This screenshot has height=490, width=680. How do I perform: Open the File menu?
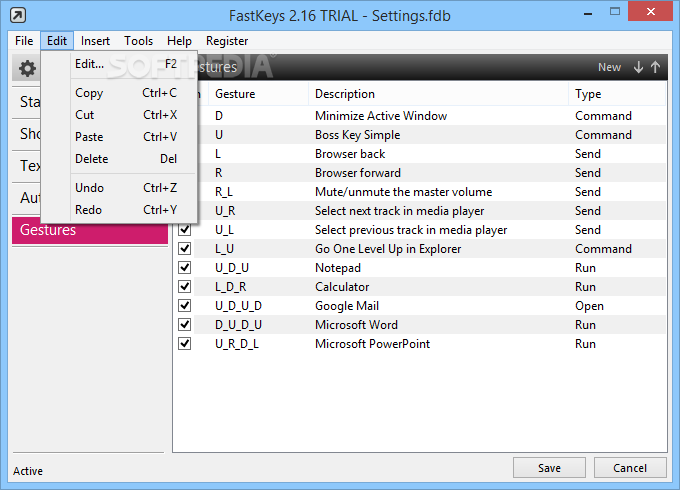click(24, 41)
